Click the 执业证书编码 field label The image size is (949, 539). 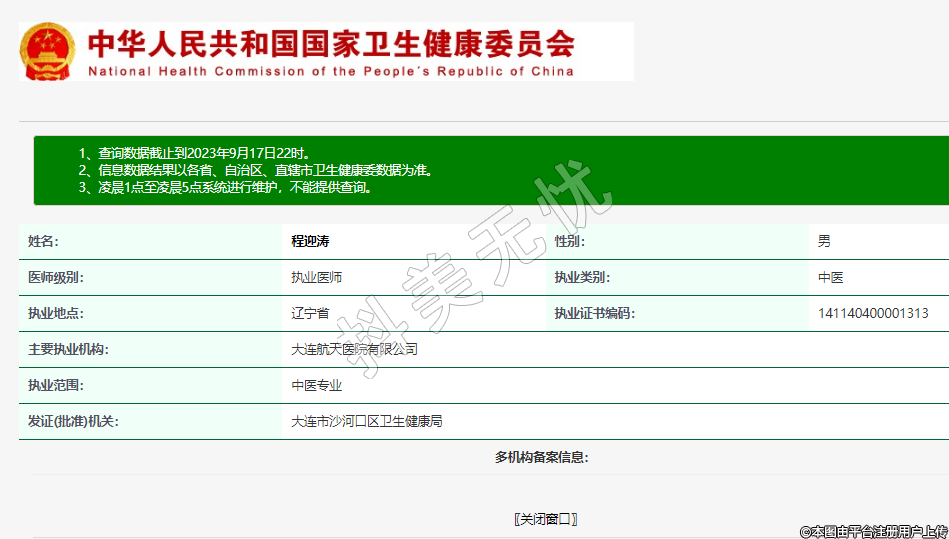[594, 313]
